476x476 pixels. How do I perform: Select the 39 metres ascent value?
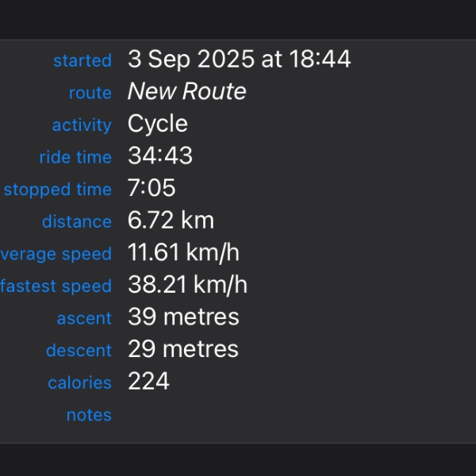pyautogui.click(x=183, y=317)
